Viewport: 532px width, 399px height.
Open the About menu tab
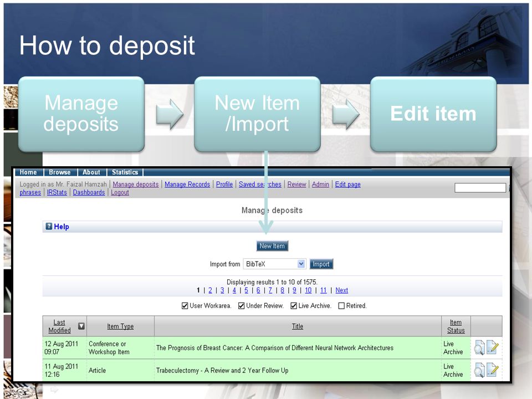[91, 172]
